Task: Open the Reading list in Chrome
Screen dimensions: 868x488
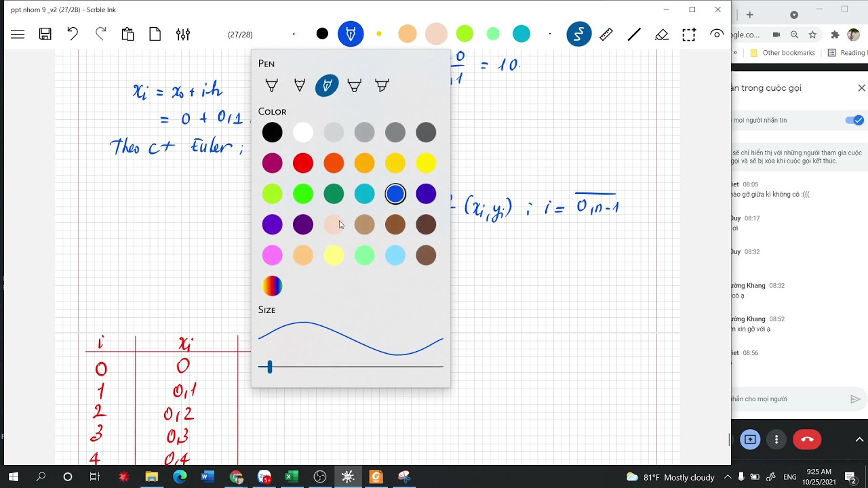Action: click(847, 53)
